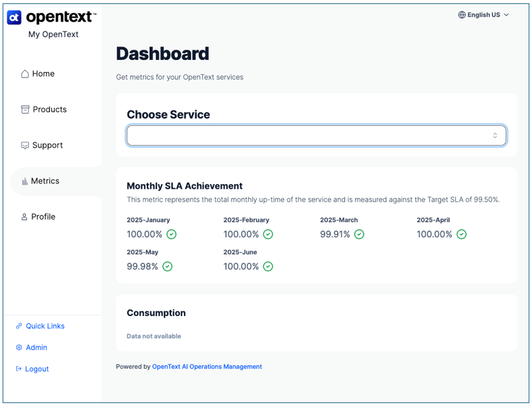Image resolution: width=532 pixels, height=405 pixels.
Task: Click the Quick Links chain icon
Action: pos(19,326)
